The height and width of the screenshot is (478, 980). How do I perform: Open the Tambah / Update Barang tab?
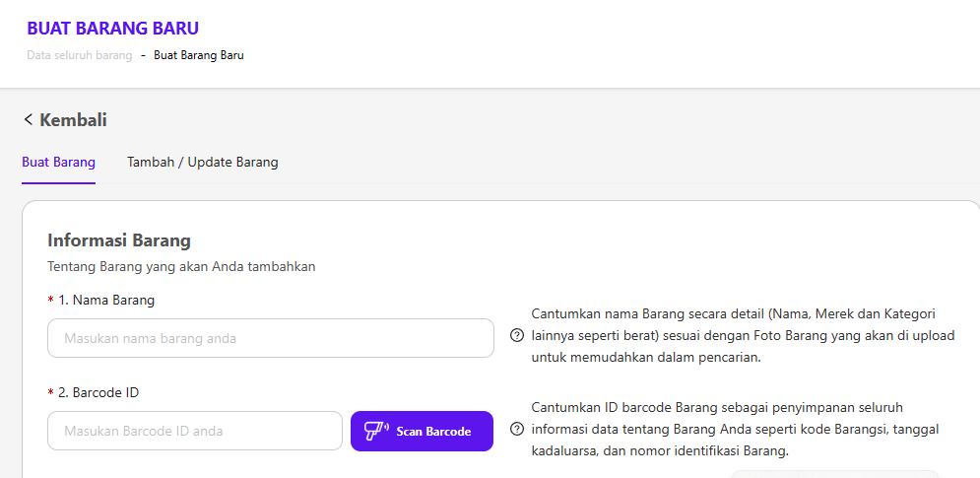click(x=202, y=163)
